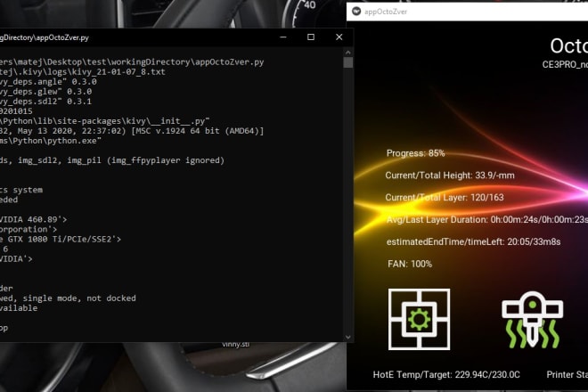This screenshot has width=588, height=392.
Task: Click "HotE Temp/Target: 229.94C/230.0C" text
Action: [446, 375]
